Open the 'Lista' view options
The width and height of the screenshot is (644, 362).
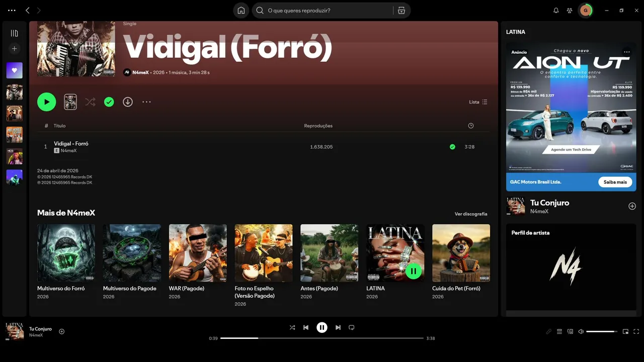(478, 102)
